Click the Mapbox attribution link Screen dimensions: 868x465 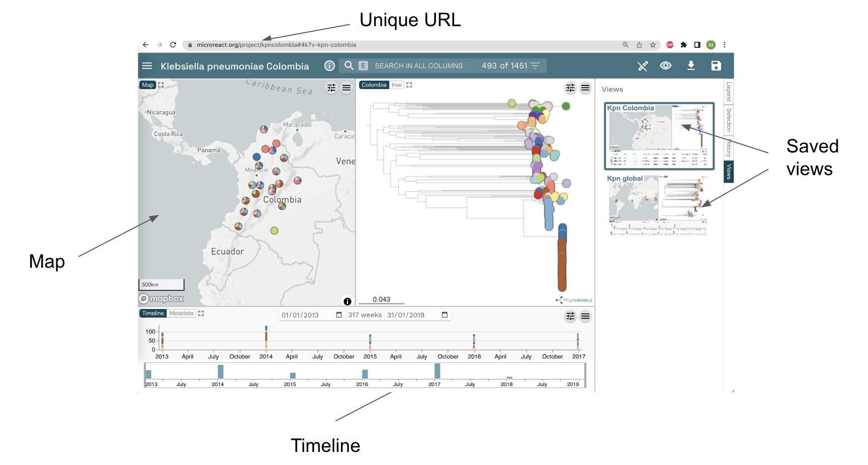coord(161,298)
